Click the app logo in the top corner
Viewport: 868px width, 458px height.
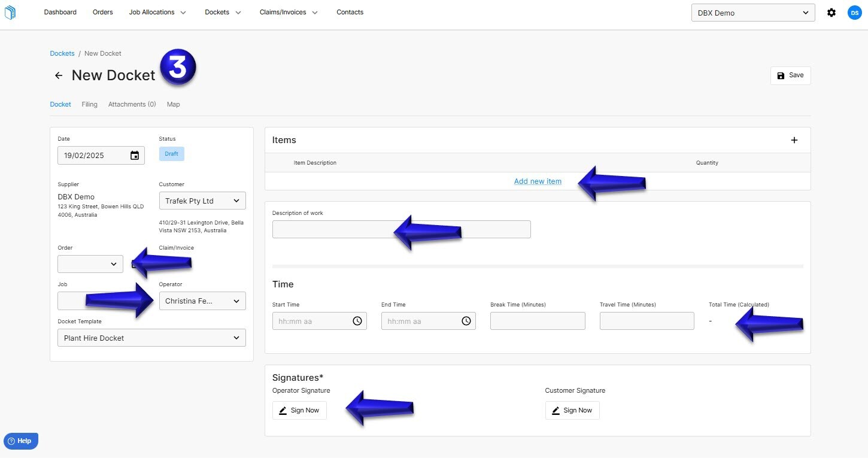click(10, 12)
